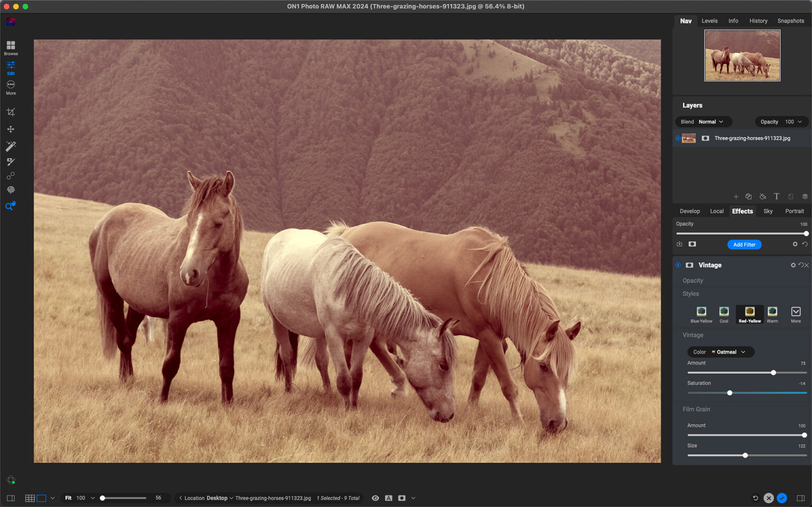Open the Blend mode Normal dropdown
812x507 pixels.
(x=703, y=122)
